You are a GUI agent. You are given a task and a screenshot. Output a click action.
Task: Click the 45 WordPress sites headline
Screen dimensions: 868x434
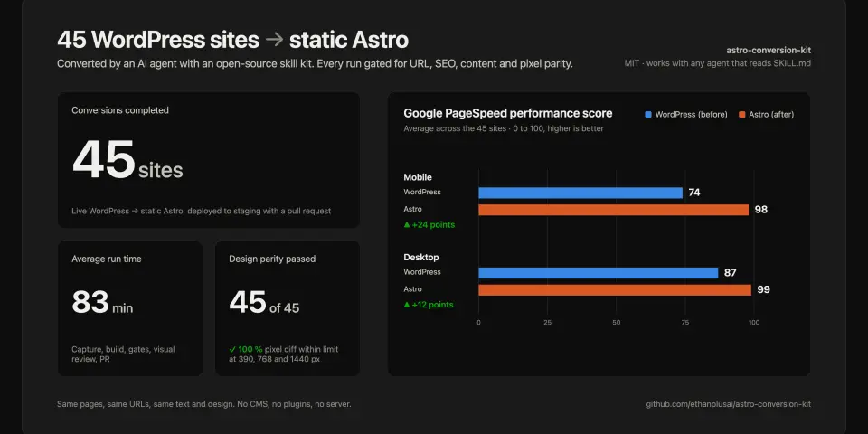[158, 40]
